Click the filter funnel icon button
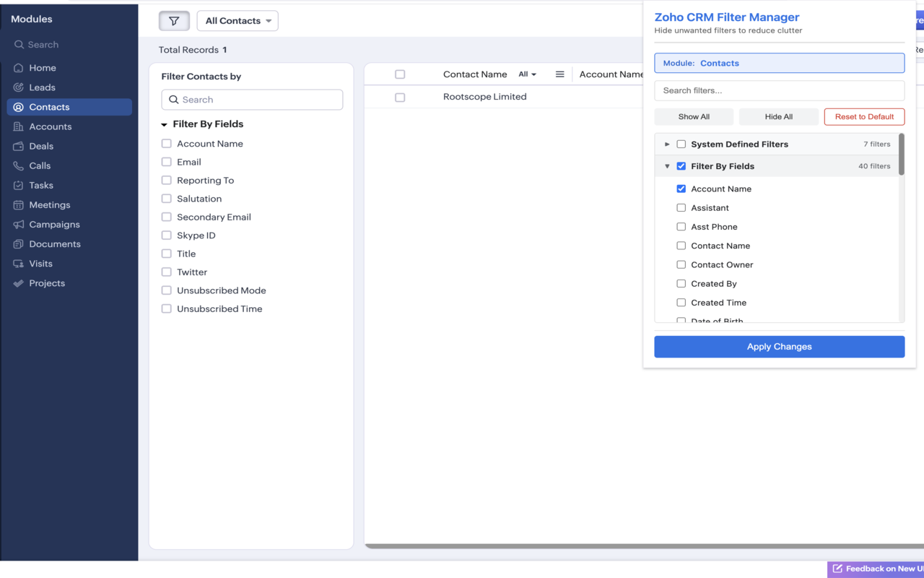Viewport: 924px width, 578px height. (174, 21)
